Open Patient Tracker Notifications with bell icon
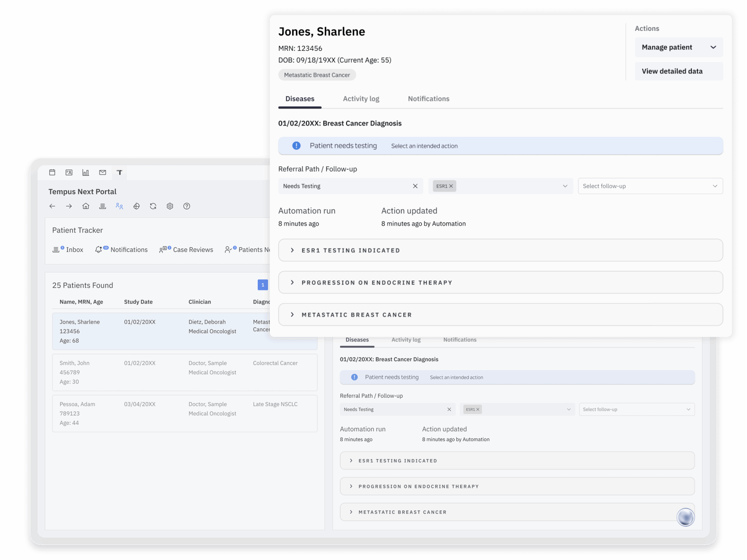Screen dimensions: 747x560 tap(121, 249)
